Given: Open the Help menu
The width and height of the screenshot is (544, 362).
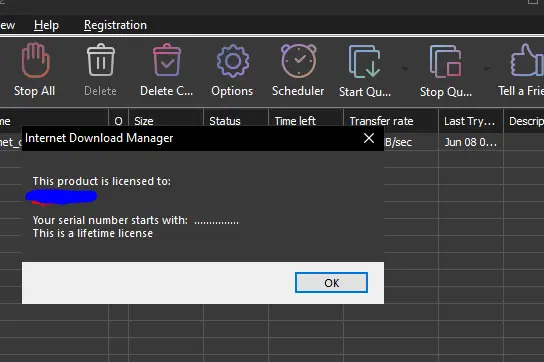Looking at the screenshot, I should pyautogui.click(x=46, y=25).
